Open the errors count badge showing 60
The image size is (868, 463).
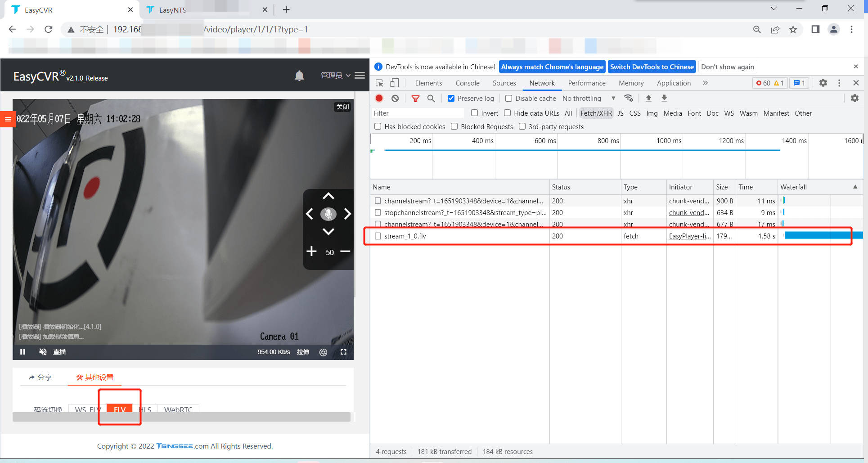click(763, 83)
